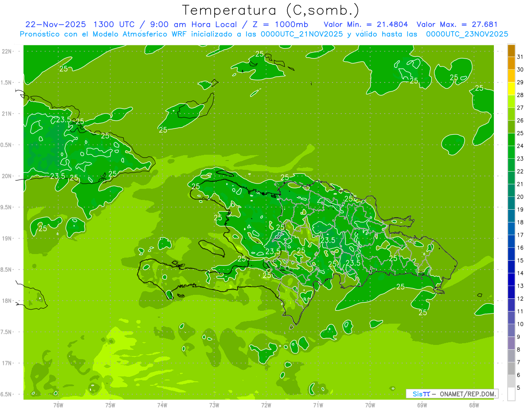532x411 pixels.
Task: Click the "74W" longitude axis label
Action: pyautogui.click(x=162, y=405)
